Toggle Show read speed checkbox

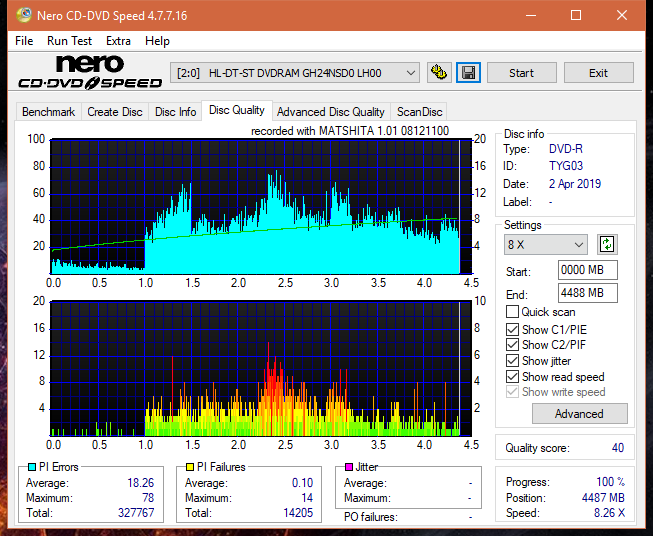click(x=512, y=376)
